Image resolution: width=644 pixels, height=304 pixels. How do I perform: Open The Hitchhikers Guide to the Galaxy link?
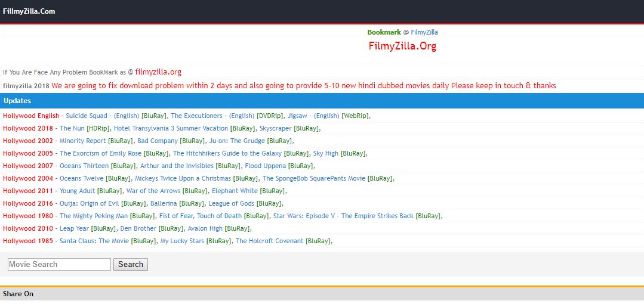click(227, 153)
